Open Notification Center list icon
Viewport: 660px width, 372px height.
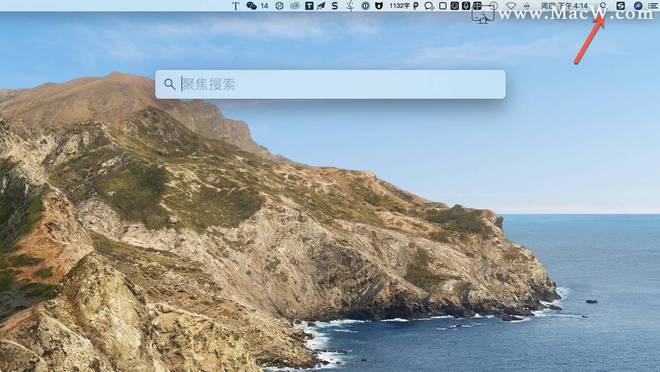[653, 5]
